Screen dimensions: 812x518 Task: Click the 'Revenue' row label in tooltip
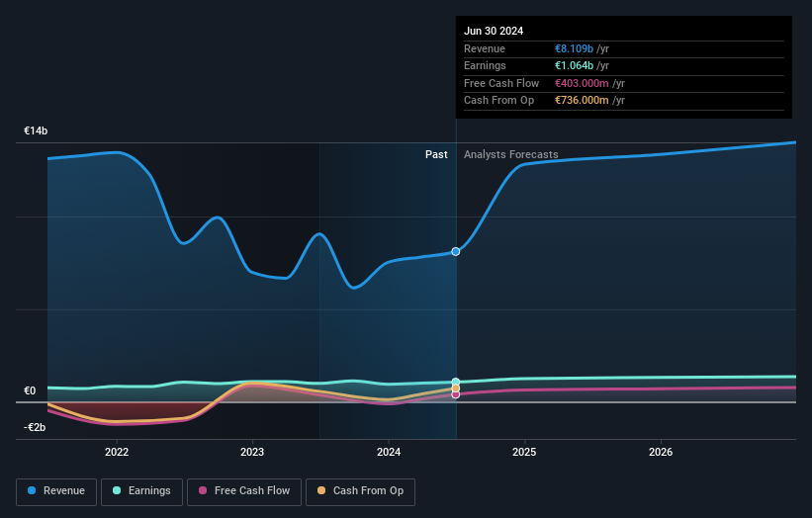coord(485,48)
